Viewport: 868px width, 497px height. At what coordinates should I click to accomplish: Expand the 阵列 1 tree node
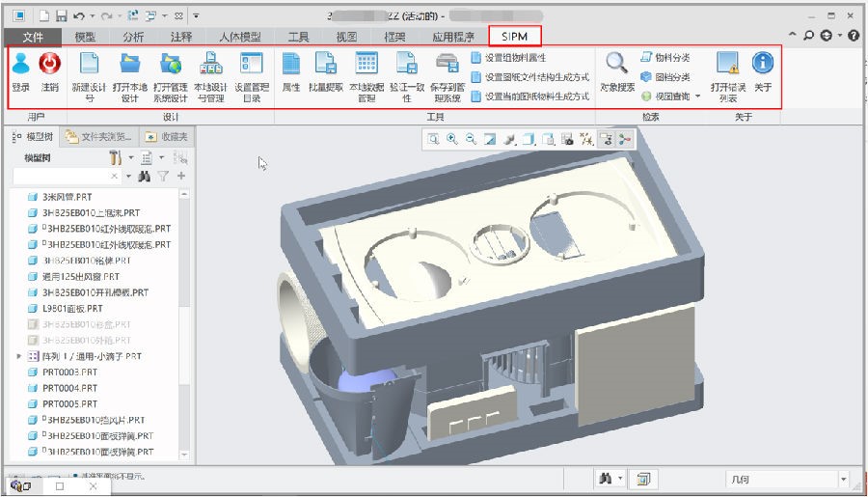(19, 356)
